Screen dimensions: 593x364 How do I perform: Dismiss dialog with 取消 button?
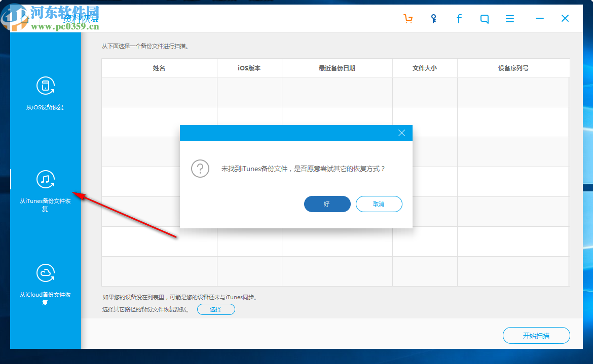[x=379, y=204]
